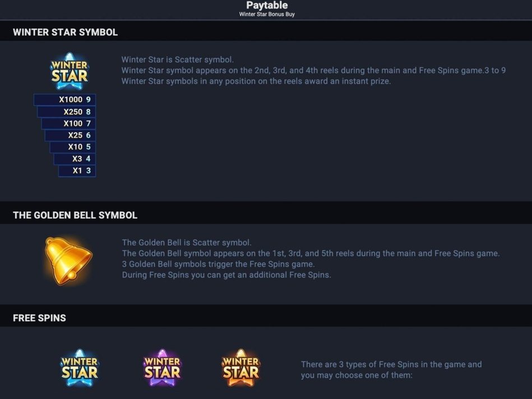This screenshot has width=532, height=399.
Task: Click the X25 6 payout row
Action: (x=70, y=135)
